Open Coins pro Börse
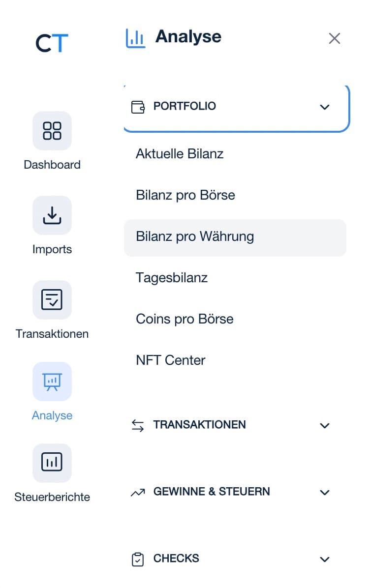Screen dimensions: 370x588 point(185,319)
